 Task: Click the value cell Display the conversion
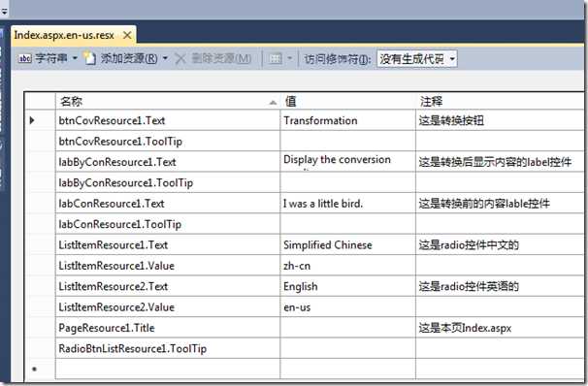tap(347, 162)
